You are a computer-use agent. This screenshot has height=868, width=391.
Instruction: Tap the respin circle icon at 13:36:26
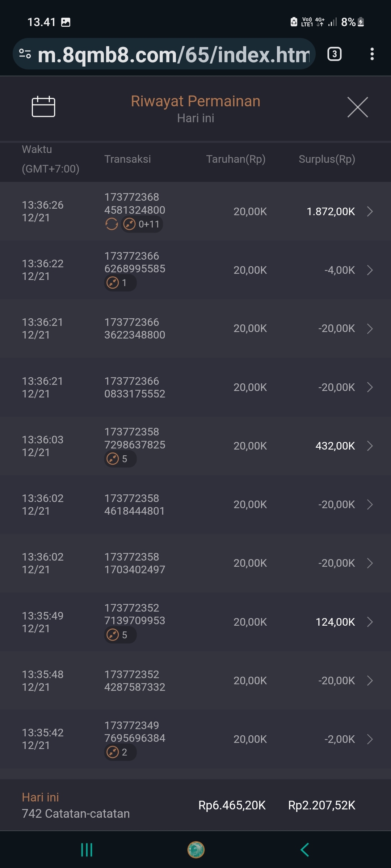(112, 224)
